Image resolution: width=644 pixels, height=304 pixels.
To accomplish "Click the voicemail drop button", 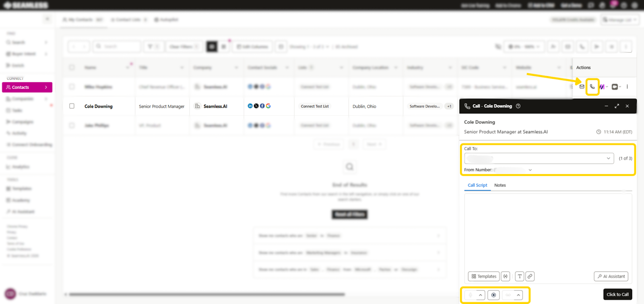I will 508,295.
